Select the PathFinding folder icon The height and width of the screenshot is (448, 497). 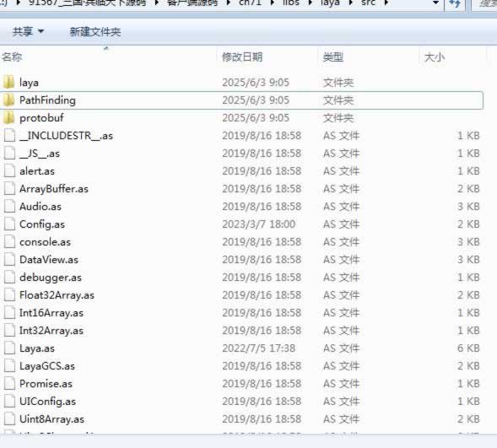(9, 100)
